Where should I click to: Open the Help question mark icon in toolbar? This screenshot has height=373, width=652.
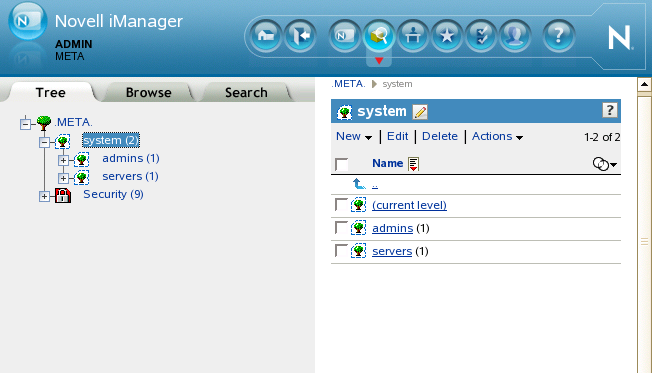tap(559, 36)
